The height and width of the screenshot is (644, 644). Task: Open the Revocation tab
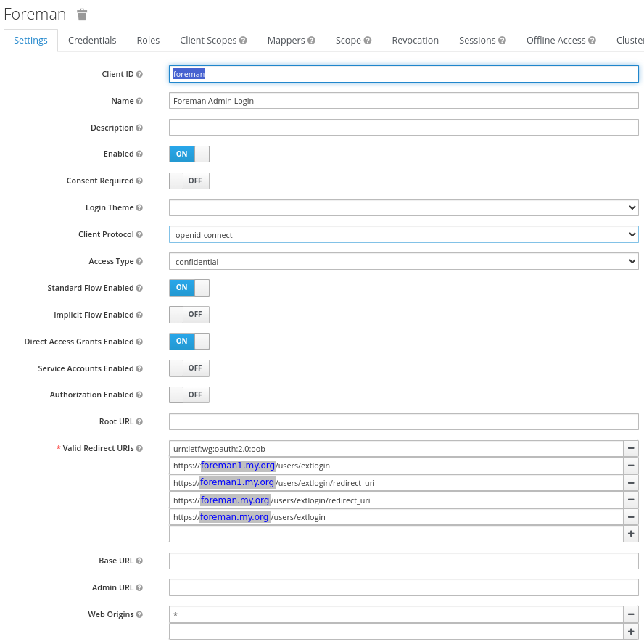click(416, 41)
